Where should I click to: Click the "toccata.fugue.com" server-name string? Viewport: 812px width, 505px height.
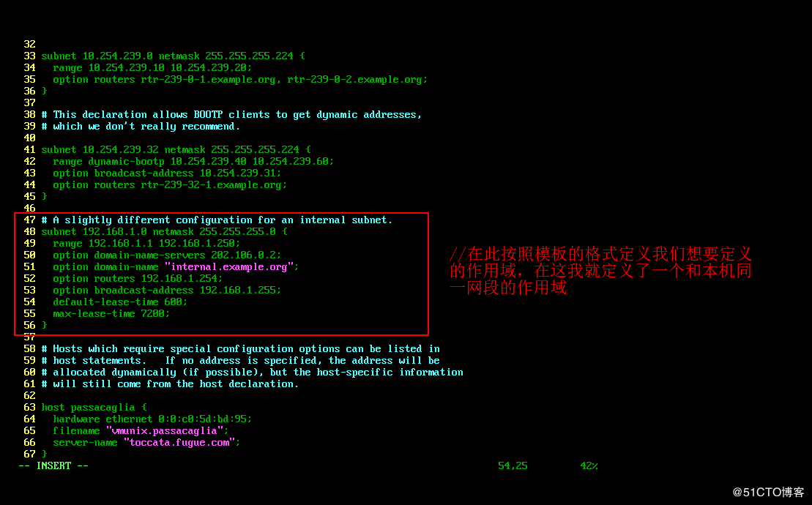click(x=179, y=443)
